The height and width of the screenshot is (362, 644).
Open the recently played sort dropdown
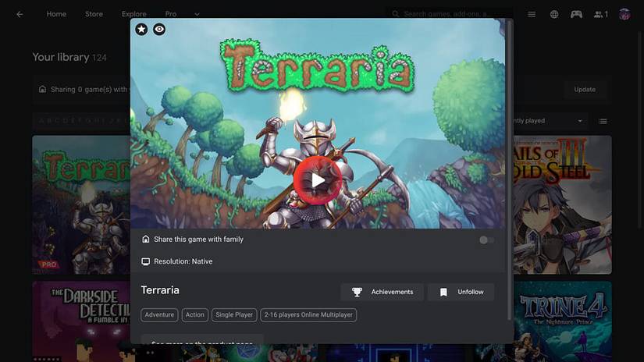pyautogui.click(x=550, y=121)
